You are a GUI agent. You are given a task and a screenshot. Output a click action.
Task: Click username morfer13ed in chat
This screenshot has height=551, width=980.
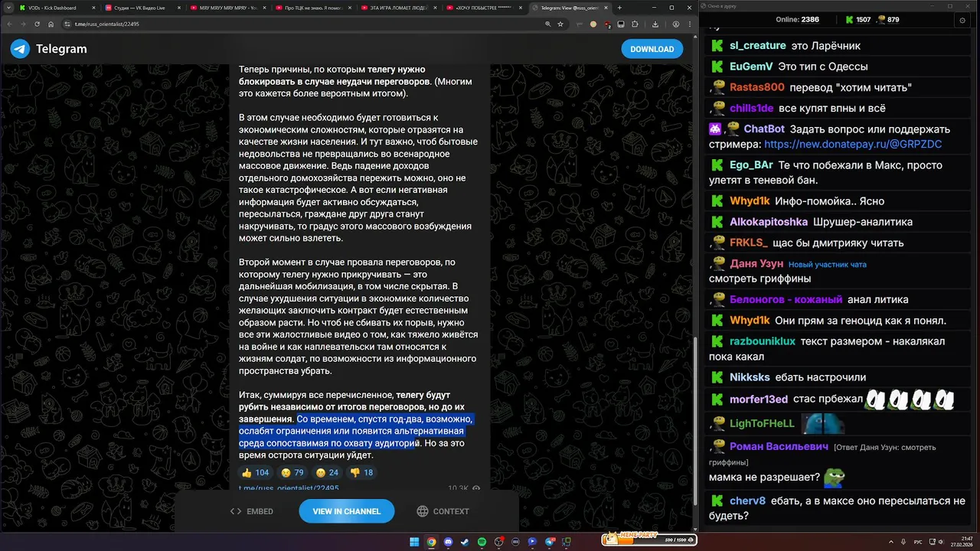pyautogui.click(x=759, y=399)
